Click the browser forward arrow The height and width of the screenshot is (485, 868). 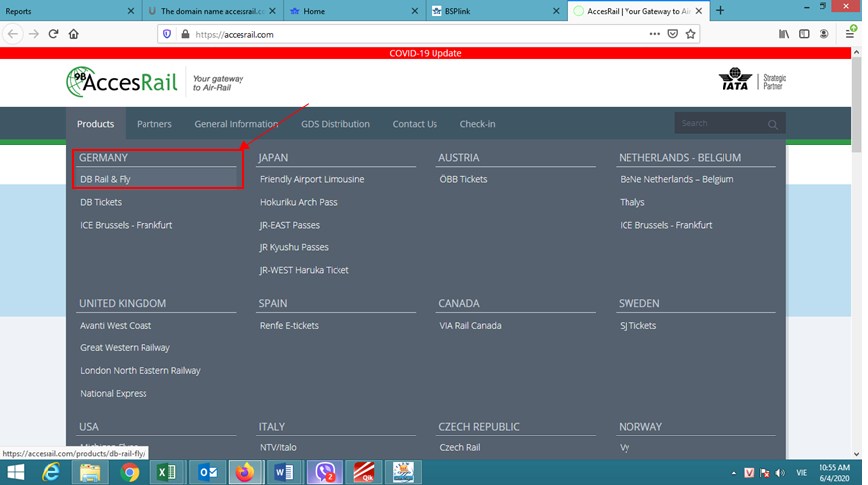[x=34, y=34]
